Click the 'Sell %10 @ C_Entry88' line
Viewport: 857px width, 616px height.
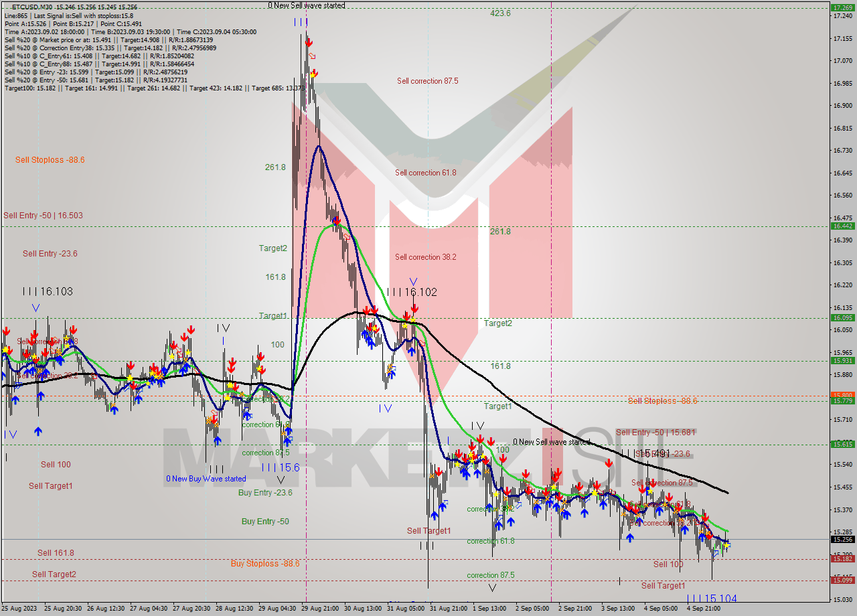click(99, 64)
